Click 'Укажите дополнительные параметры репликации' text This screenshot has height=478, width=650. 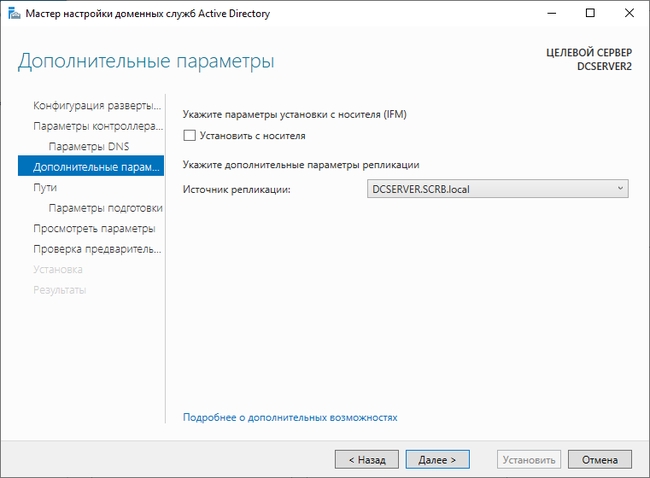click(301, 165)
